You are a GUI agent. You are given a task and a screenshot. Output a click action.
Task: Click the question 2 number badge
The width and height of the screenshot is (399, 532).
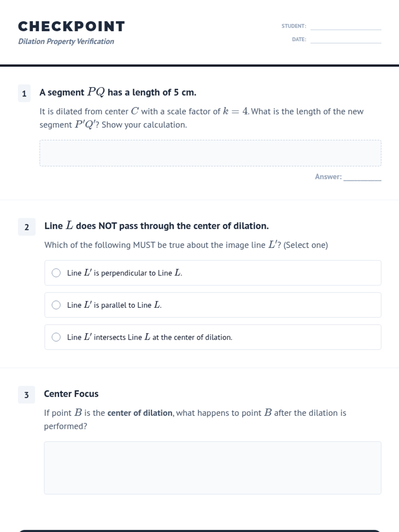pos(27,227)
